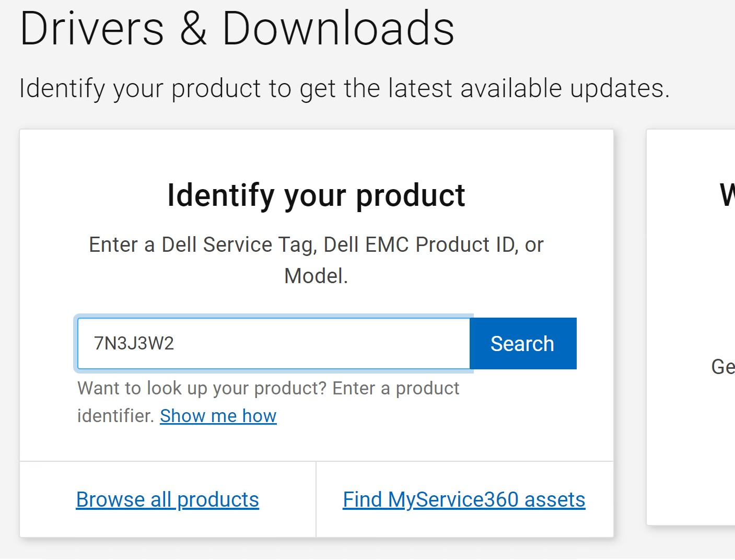
Task: Click the "Drivers & Downloads" page heading
Action: [237, 29]
